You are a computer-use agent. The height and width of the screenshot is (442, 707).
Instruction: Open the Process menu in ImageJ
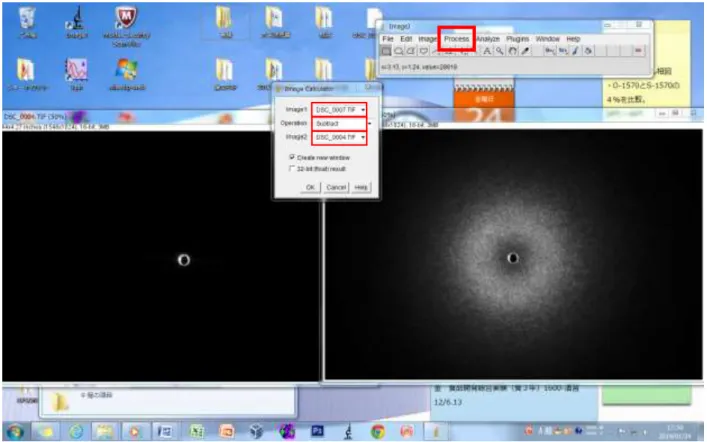coord(456,39)
